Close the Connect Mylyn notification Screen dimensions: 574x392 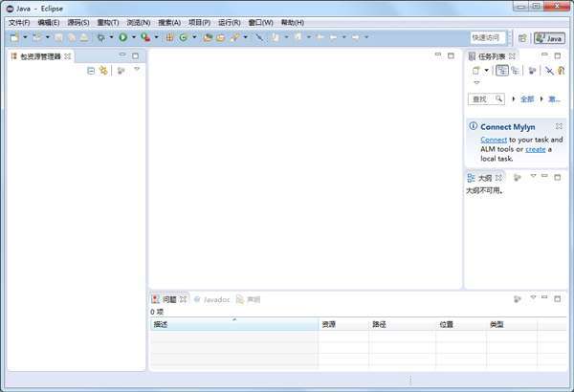(559, 126)
